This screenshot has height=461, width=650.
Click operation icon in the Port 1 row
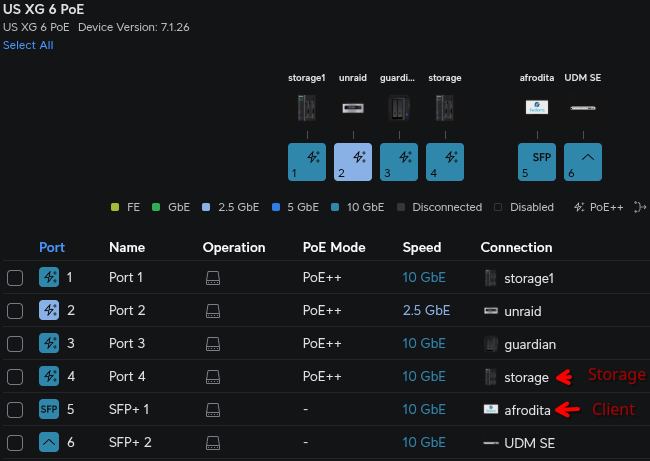pos(212,277)
